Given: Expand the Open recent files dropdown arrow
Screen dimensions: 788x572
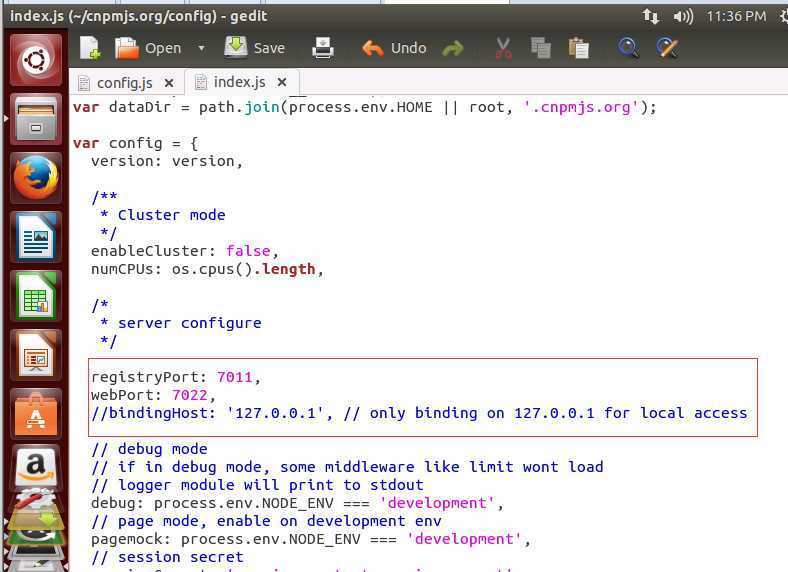Looking at the screenshot, I should 202,48.
